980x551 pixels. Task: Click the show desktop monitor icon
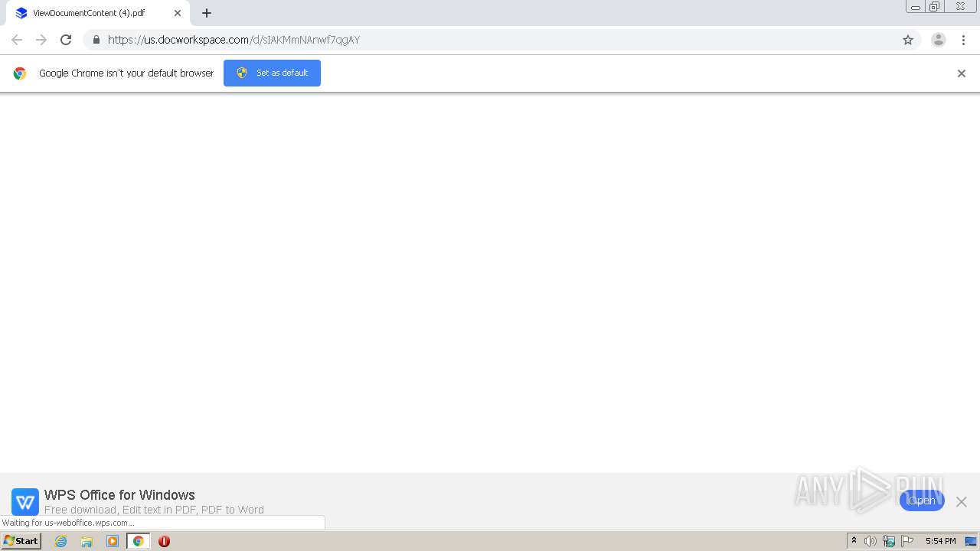point(971,541)
